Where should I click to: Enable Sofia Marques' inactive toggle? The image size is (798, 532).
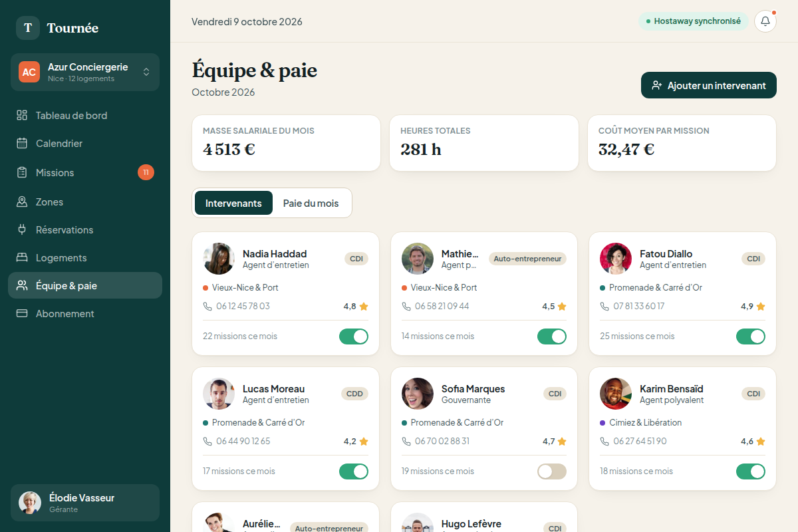pos(552,471)
